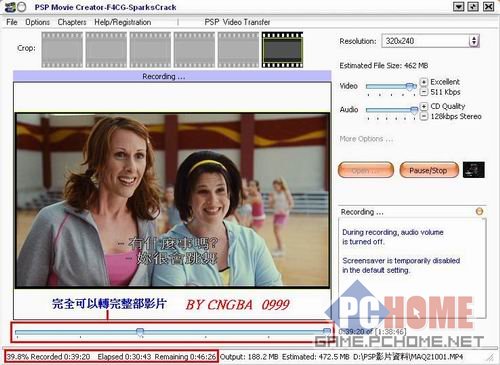
Task: Click the movie preview frame
Action: point(172,200)
